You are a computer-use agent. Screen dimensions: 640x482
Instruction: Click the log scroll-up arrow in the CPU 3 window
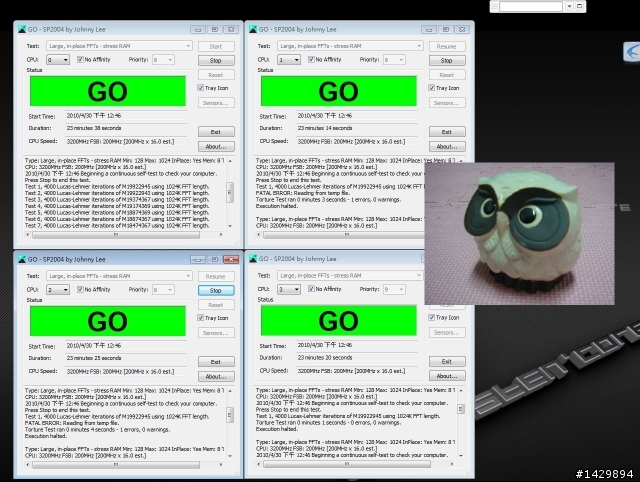[x=461, y=390]
